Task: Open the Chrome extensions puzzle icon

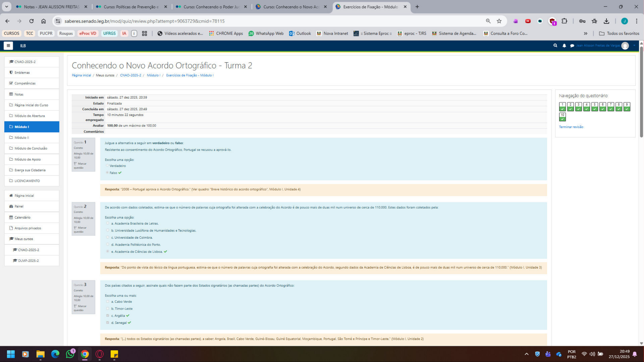Action: tap(564, 21)
